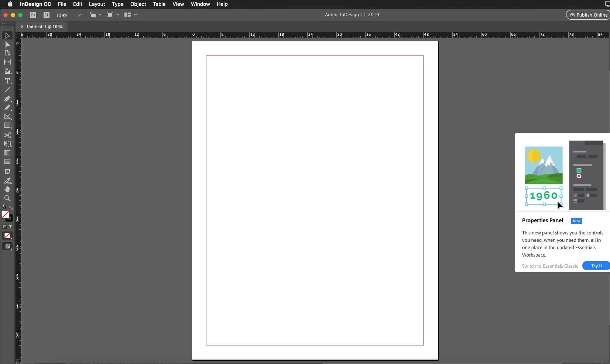The height and width of the screenshot is (364, 610).
Task: Open the Apple menu
Action: tap(10, 4)
